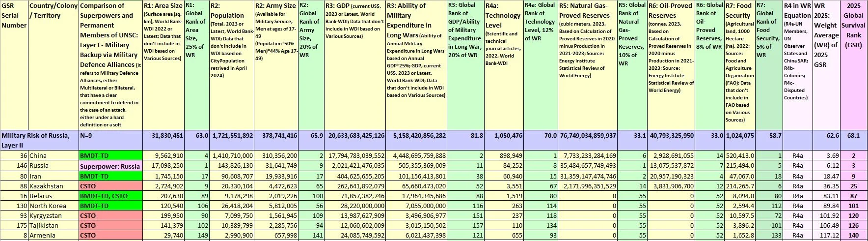Click China's food security value 520,413.0
Screen dimensions: 868x241
[x=739, y=156]
